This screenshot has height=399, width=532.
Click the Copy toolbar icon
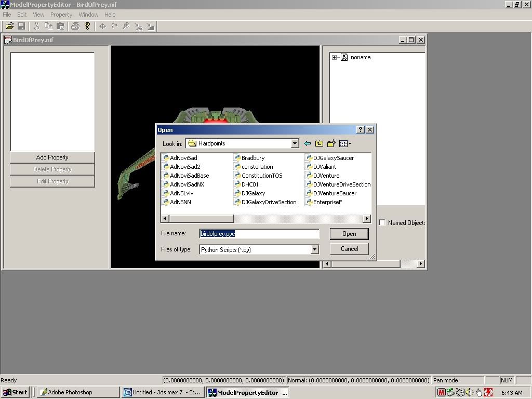coord(48,26)
